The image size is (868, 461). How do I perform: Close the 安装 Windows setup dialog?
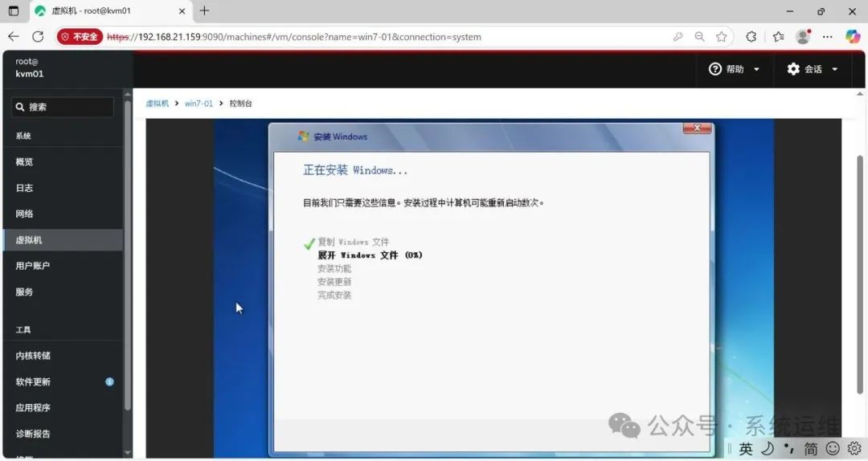pos(697,128)
